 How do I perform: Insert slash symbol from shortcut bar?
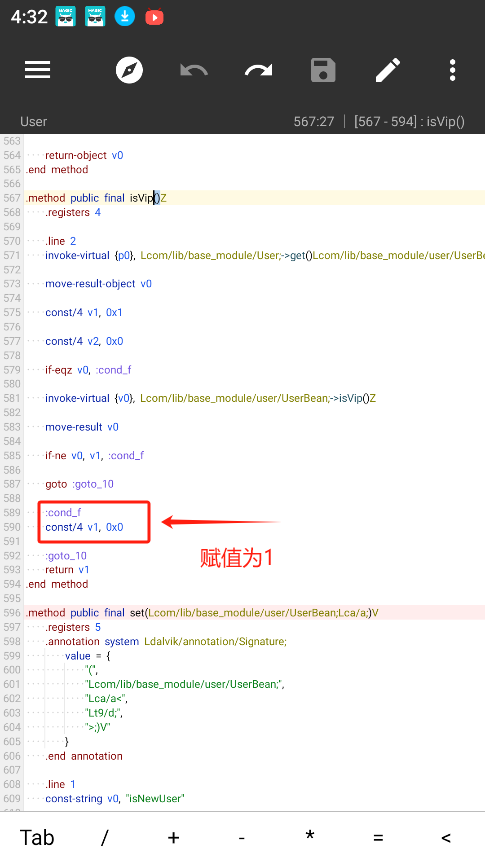104,838
